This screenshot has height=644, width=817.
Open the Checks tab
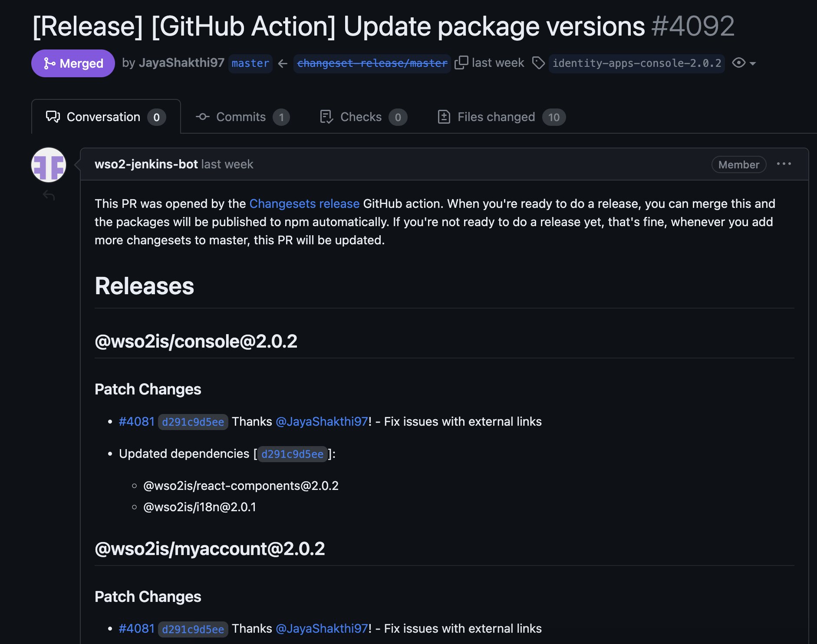click(363, 117)
